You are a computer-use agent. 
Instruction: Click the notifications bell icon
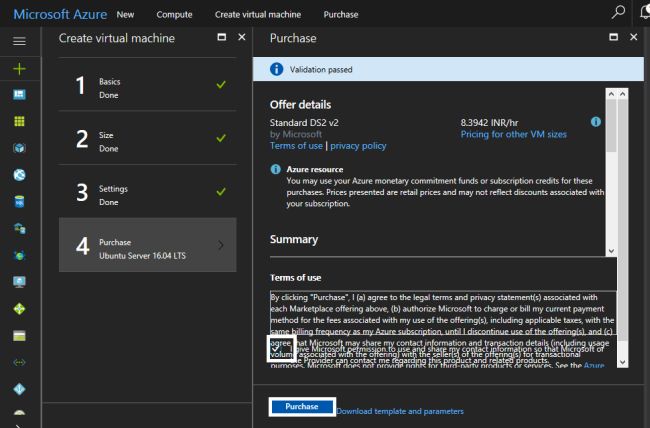[x=643, y=13]
